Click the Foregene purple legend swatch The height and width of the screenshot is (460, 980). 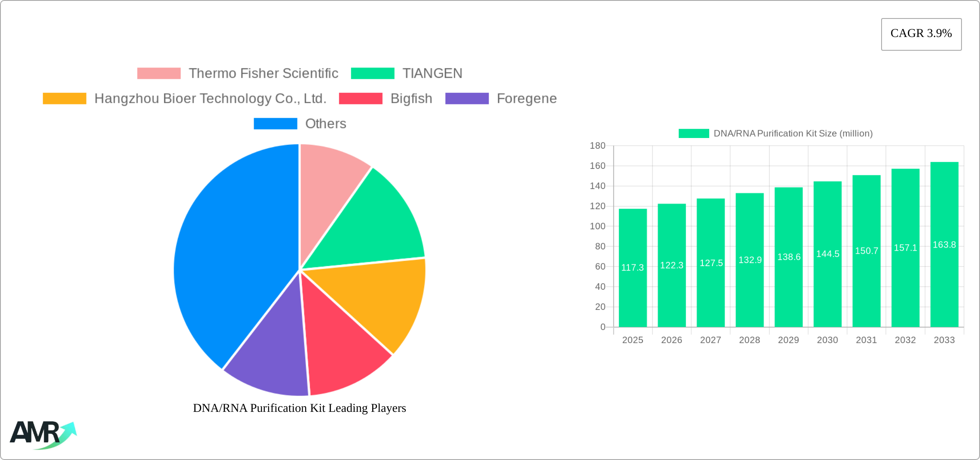(x=467, y=98)
